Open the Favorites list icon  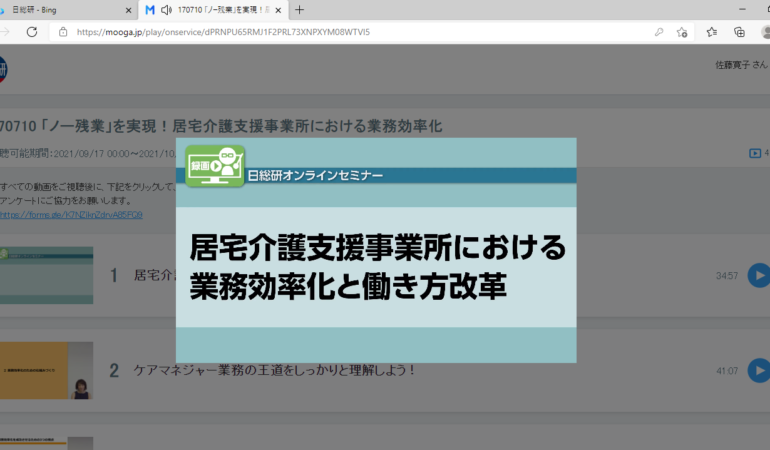(712, 32)
